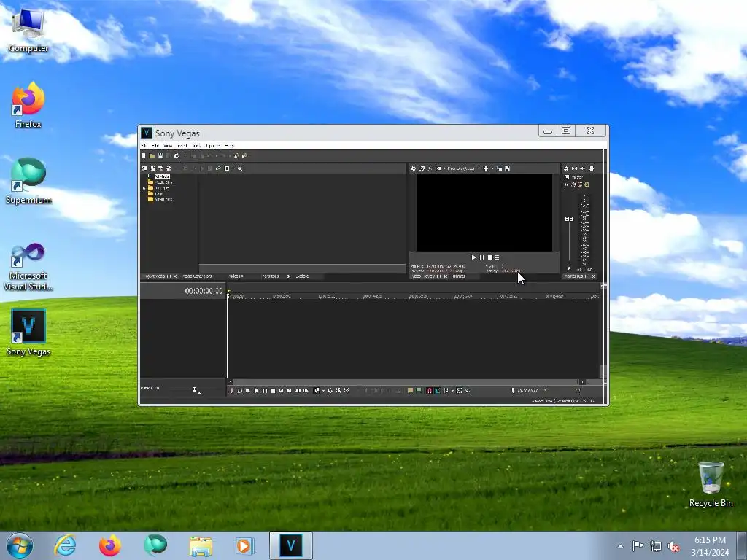Click the timeline horizontal scrollbar
Image resolution: width=747 pixels, height=560 pixels.
pyautogui.click(x=407, y=382)
